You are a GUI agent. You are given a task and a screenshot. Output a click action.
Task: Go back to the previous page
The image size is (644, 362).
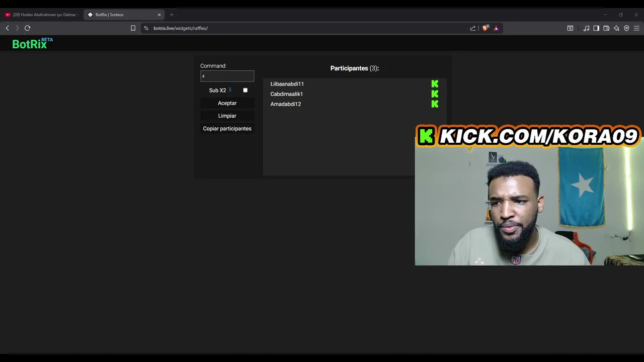(7, 28)
